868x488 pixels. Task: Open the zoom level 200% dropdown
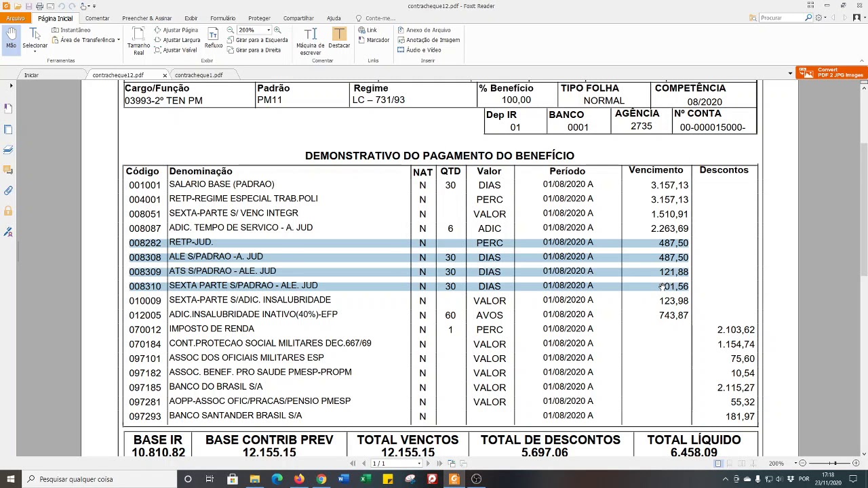(x=269, y=30)
